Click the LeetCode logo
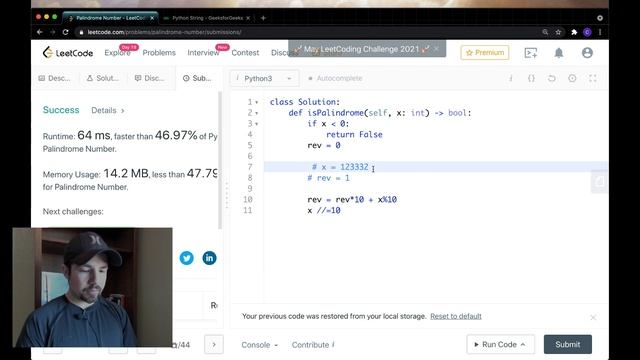 [x=68, y=53]
